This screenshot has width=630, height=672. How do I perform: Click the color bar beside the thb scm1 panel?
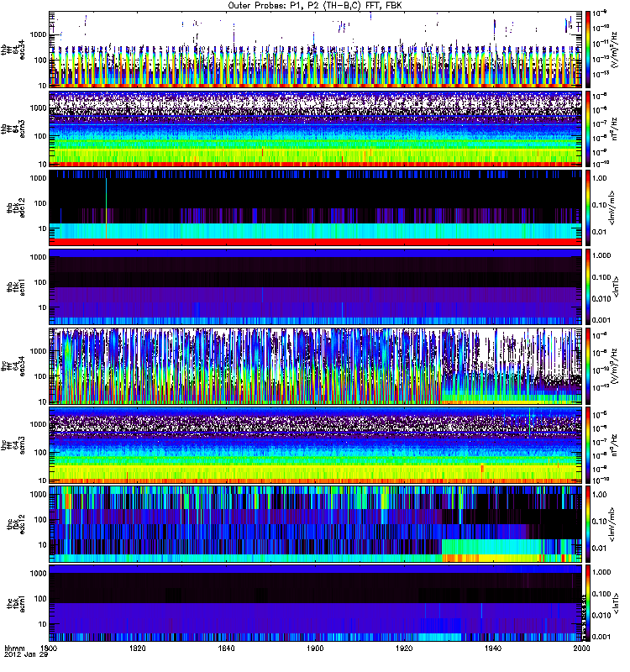pyautogui.click(x=588, y=286)
